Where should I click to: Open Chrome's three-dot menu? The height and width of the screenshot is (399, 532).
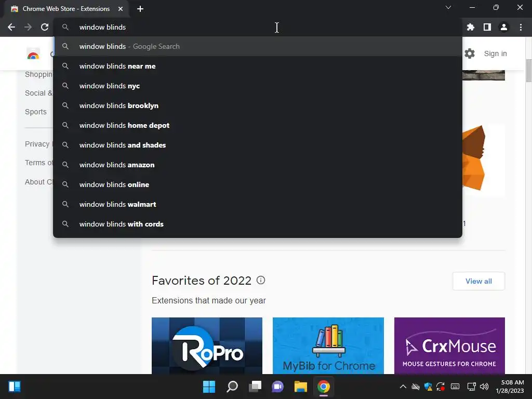point(521,27)
